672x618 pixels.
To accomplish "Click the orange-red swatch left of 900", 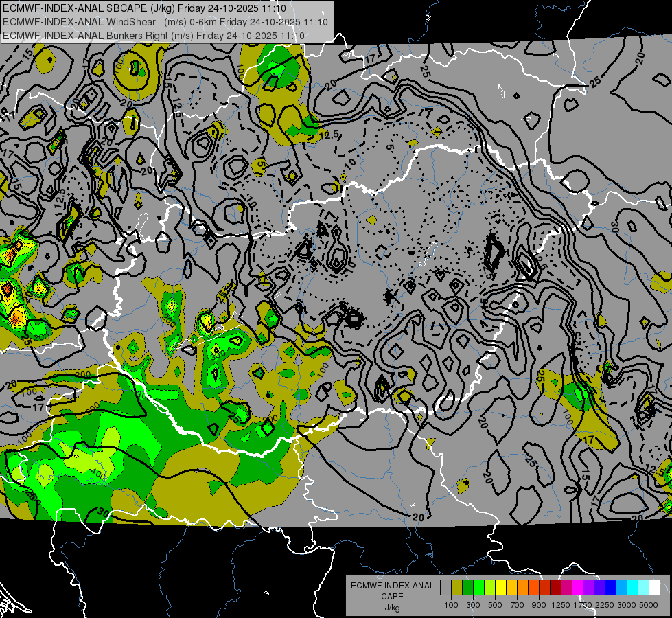I will click(x=533, y=588).
